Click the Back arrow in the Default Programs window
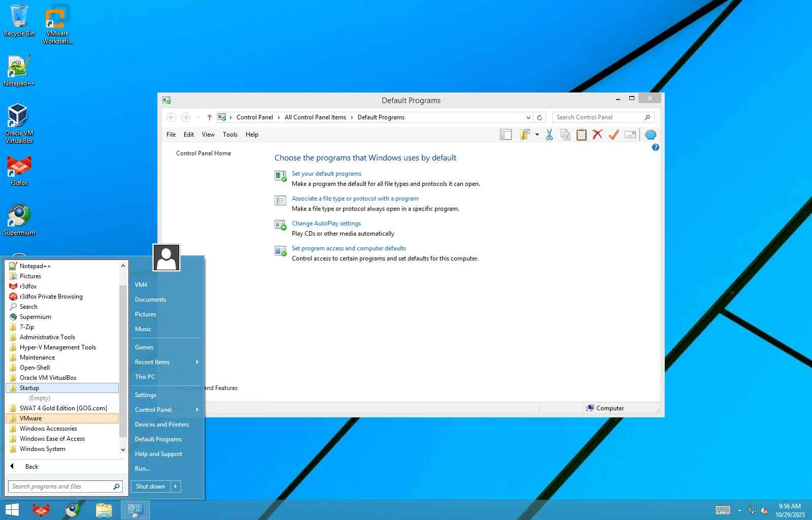Viewport: 812px width, 520px height. point(172,117)
